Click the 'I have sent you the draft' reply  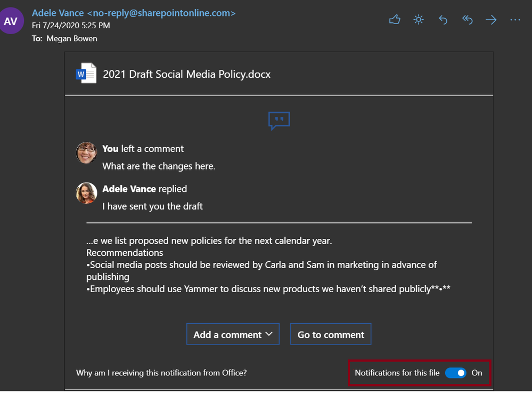pyautogui.click(x=152, y=206)
